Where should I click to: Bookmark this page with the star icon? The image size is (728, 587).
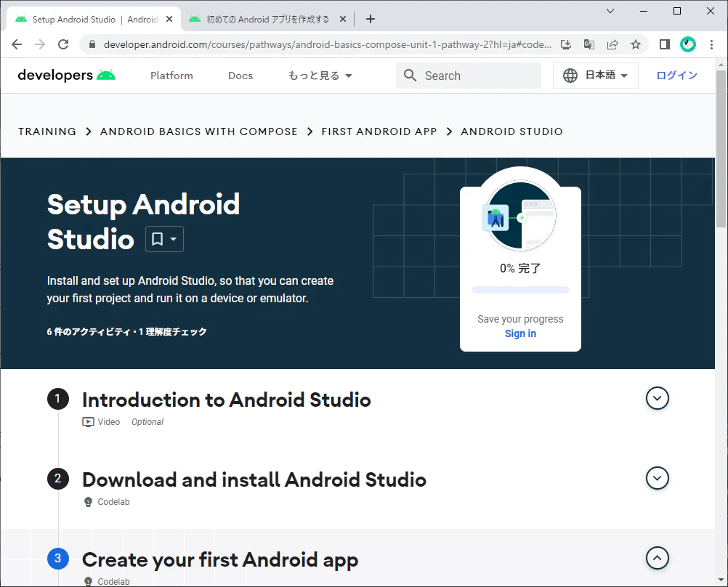pos(636,44)
